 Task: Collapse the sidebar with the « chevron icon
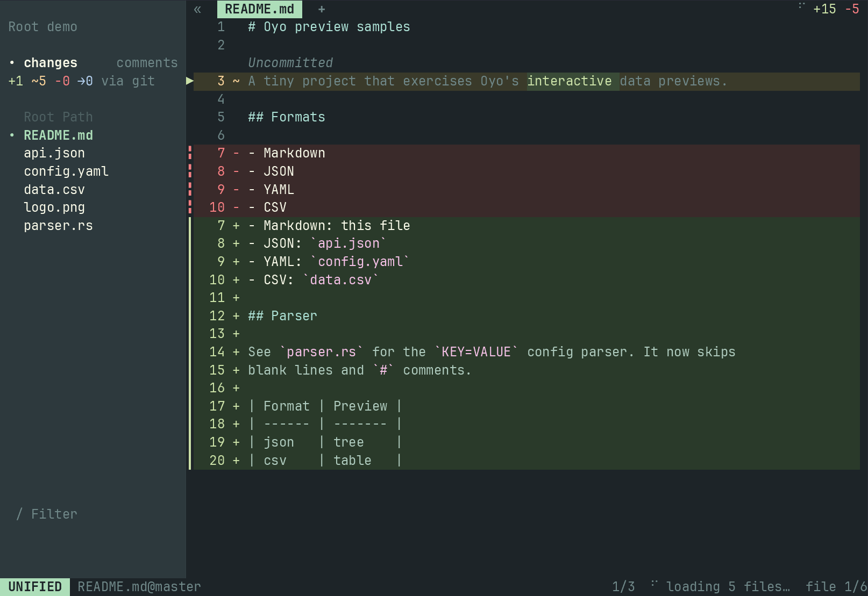point(197,9)
